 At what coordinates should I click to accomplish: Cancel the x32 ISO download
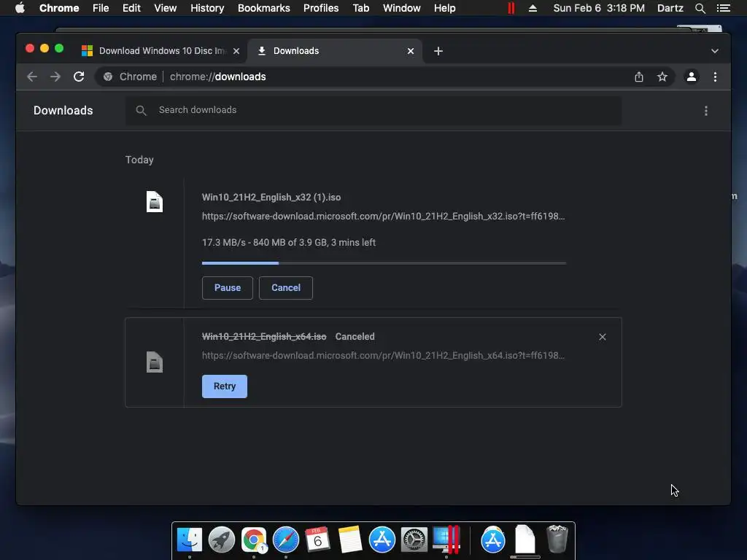(286, 288)
